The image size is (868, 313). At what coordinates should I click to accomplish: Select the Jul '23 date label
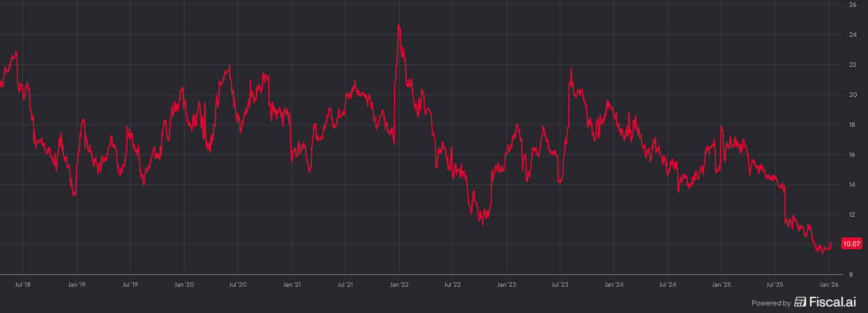click(x=560, y=285)
